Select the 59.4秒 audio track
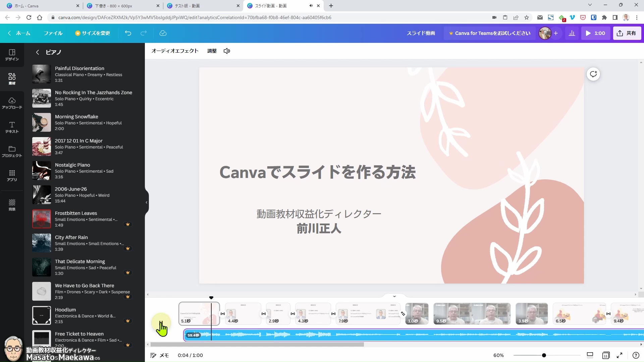 click(x=414, y=335)
